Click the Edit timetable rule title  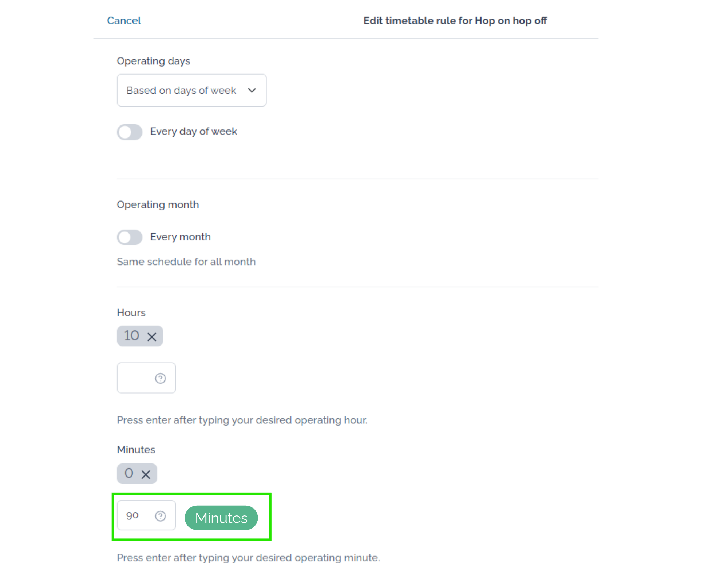point(455,21)
